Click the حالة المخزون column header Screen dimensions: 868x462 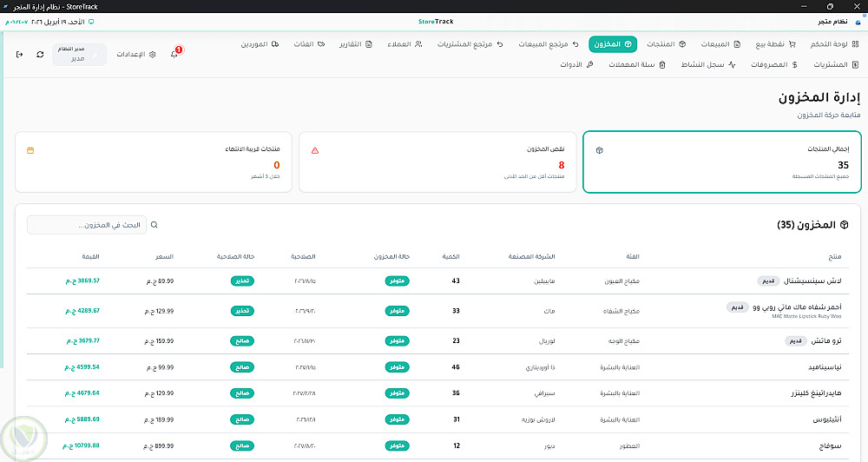[391, 256]
